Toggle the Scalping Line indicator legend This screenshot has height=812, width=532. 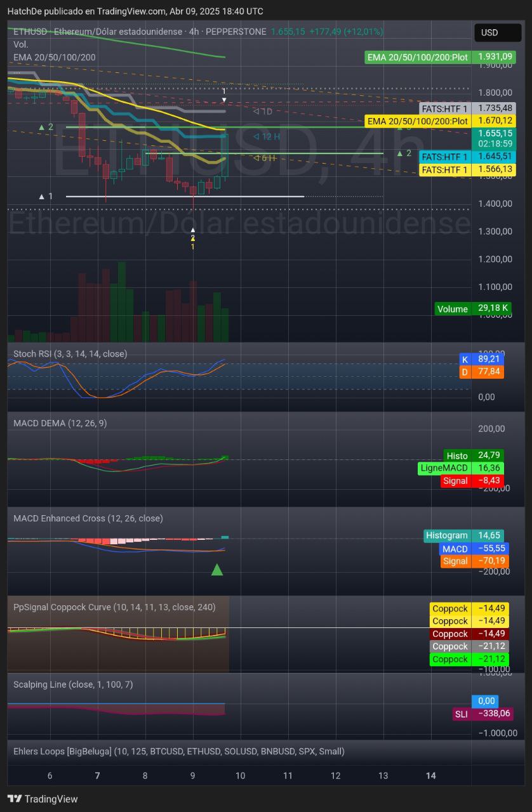[x=73, y=684]
